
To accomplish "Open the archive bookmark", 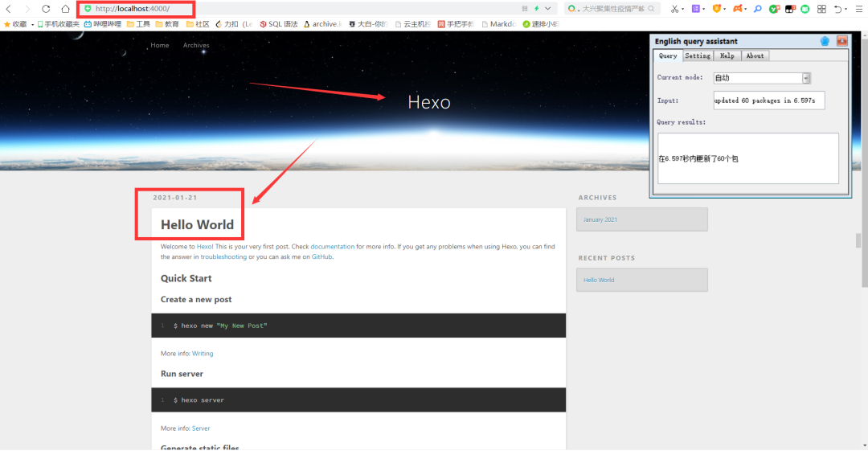I will coord(323,24).
